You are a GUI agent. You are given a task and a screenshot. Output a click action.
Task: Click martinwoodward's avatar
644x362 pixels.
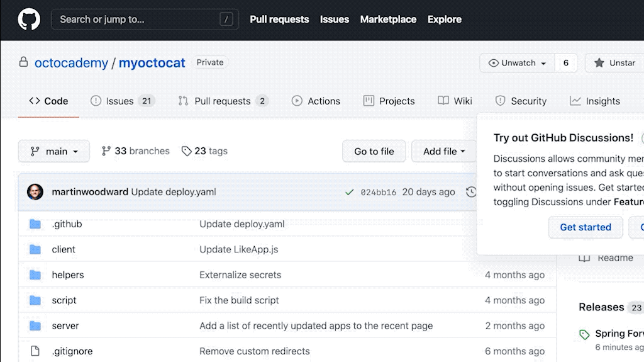[35, 191]
